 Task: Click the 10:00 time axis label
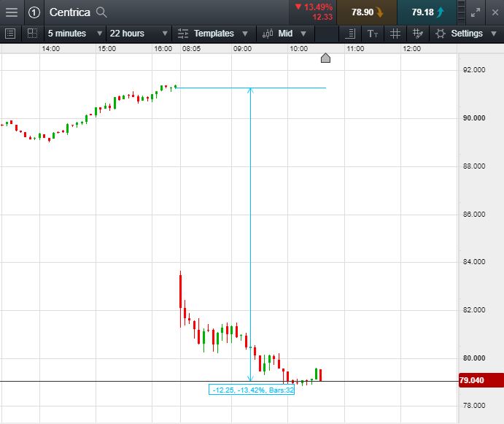coord(298,49)
